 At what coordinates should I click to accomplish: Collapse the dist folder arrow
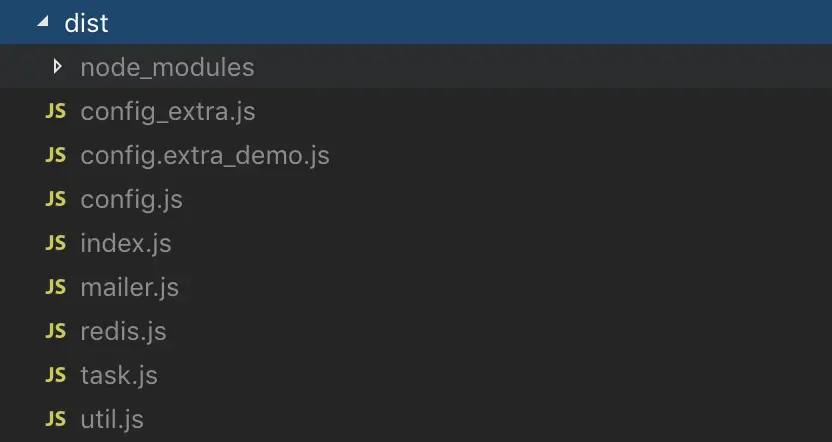click(43, 22)
